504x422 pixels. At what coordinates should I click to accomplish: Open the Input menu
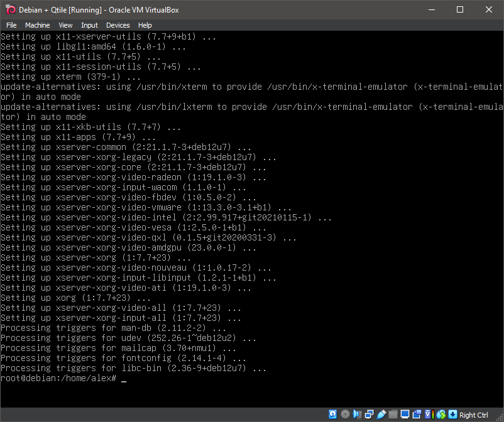coord(89,25)
